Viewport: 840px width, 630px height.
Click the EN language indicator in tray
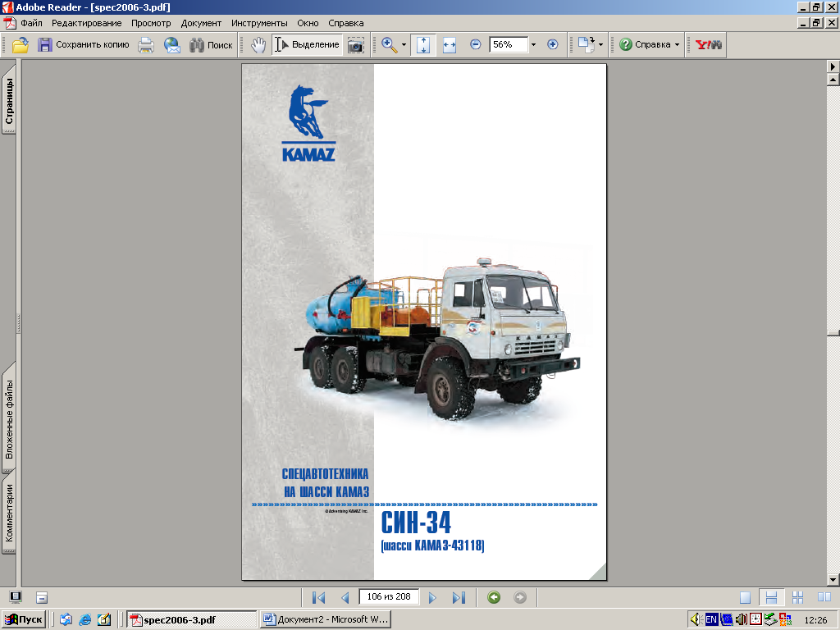711,620
